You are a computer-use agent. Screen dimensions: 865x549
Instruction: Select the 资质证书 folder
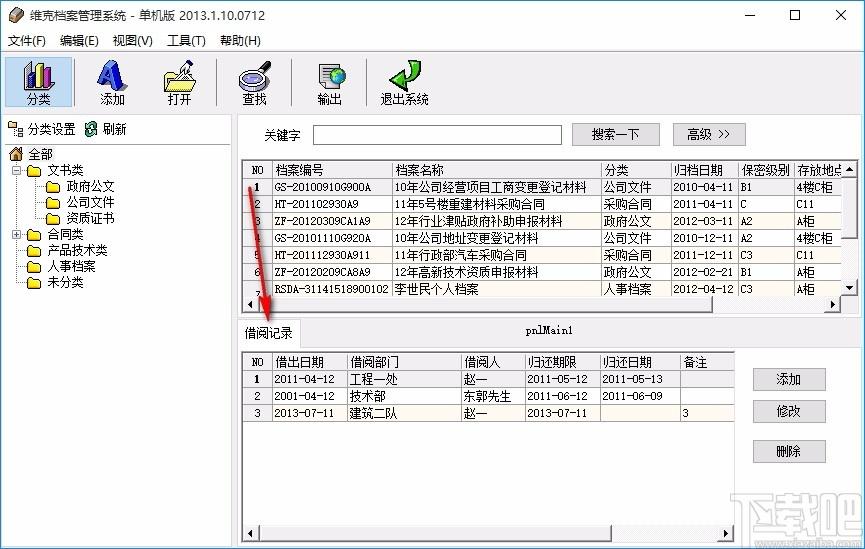(81, 218)
